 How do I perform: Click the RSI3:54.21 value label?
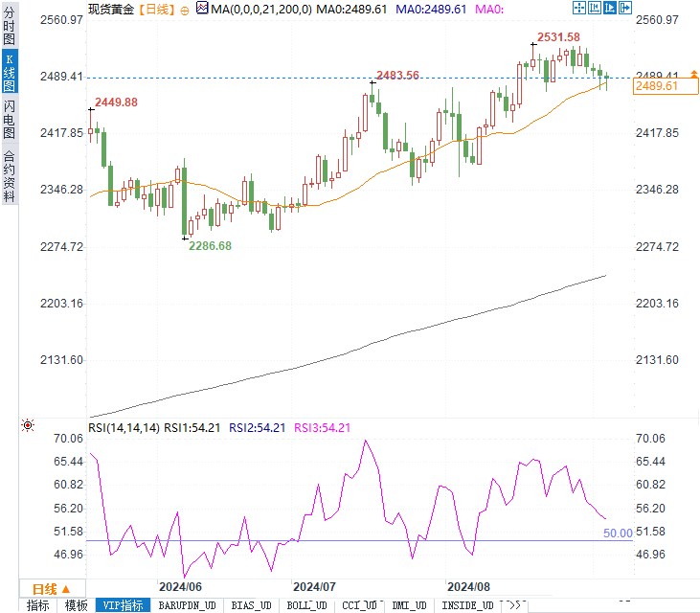tap(323, 428)
